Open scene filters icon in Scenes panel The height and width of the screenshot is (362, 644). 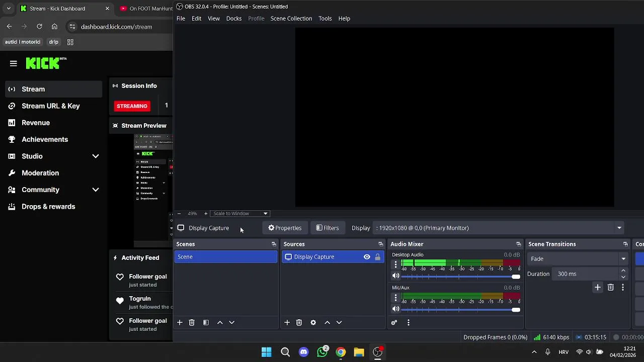point(206,322)
